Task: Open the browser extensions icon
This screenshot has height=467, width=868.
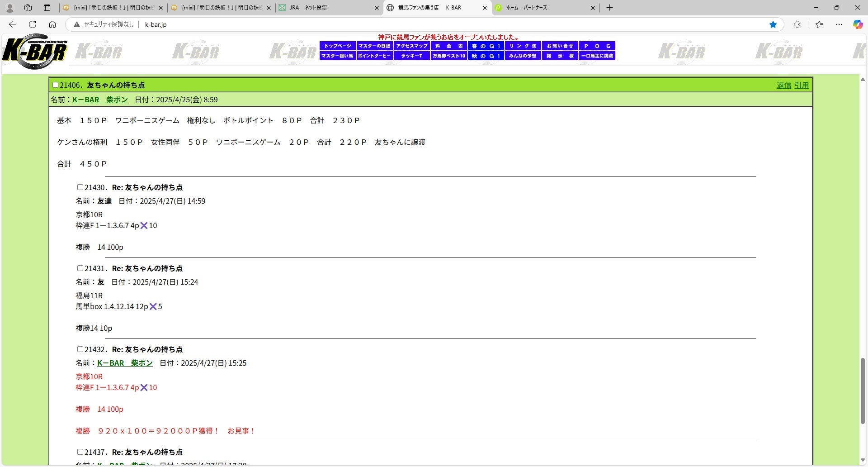Action: [x=797, y=24]
